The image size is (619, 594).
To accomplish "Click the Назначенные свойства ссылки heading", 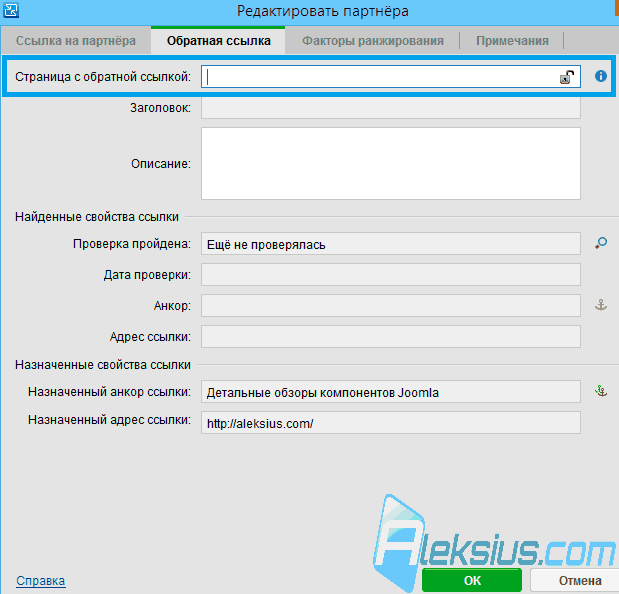I will coord(103,365).
